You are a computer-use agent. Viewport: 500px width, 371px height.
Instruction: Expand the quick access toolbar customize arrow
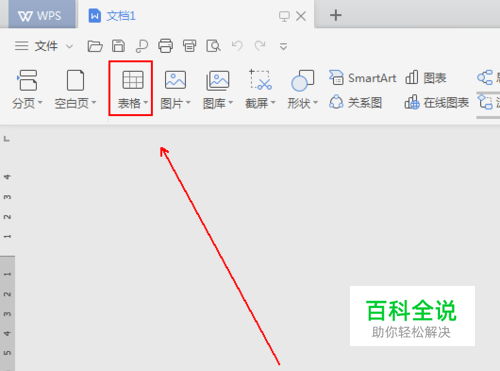(283, 46)
